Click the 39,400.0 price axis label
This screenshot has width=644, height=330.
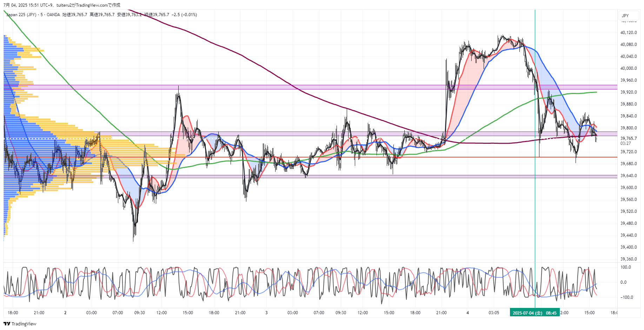(x=629, y=247)
